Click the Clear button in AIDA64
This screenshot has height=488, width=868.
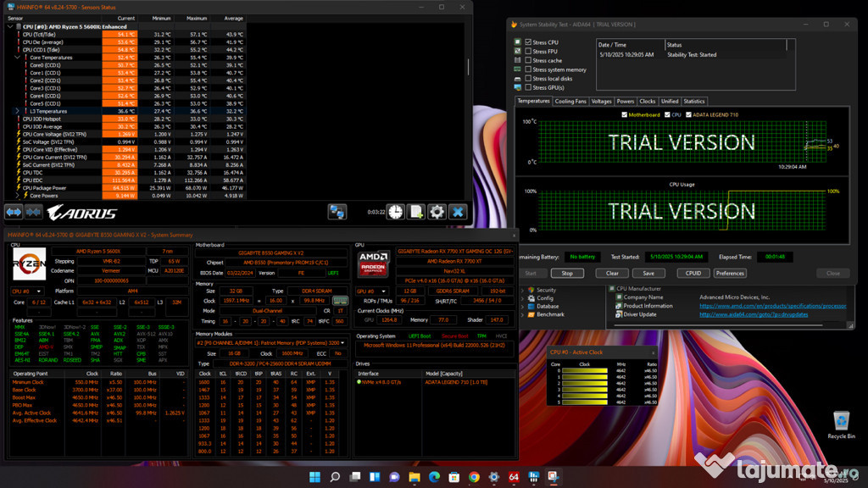(x=612, y=274)
